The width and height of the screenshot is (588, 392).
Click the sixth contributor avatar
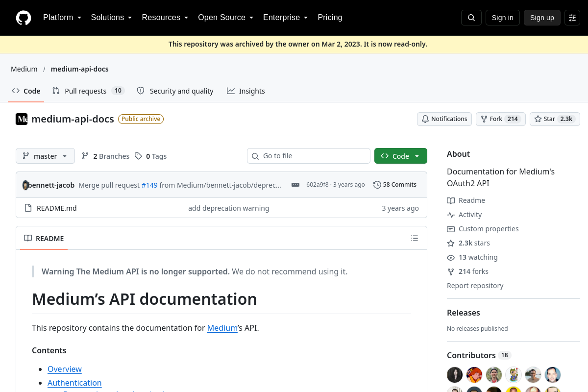point(553,375)
